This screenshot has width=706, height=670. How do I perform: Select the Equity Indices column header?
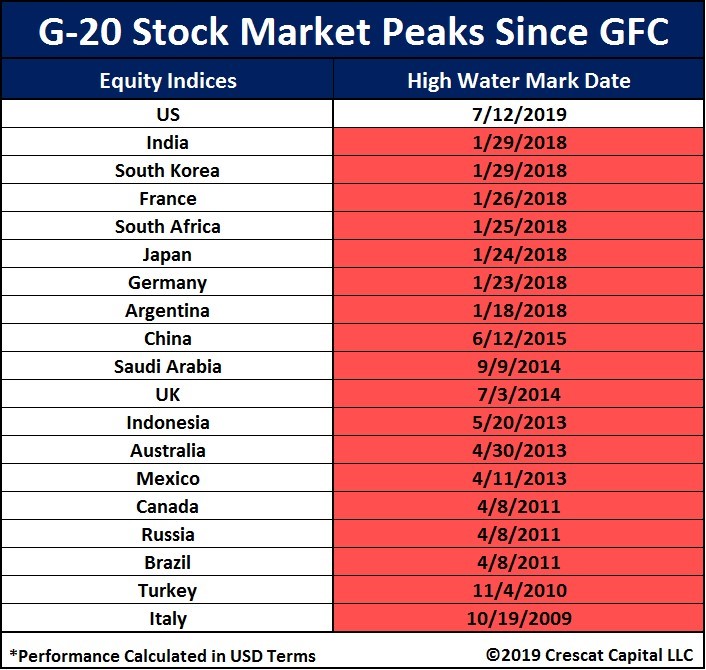coord(168,81)
